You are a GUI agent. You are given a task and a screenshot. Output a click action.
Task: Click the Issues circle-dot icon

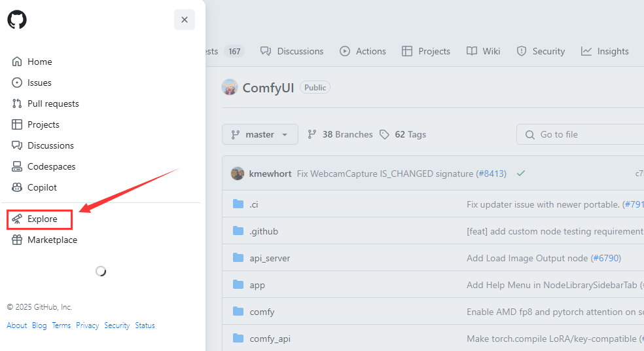(17, 83)
